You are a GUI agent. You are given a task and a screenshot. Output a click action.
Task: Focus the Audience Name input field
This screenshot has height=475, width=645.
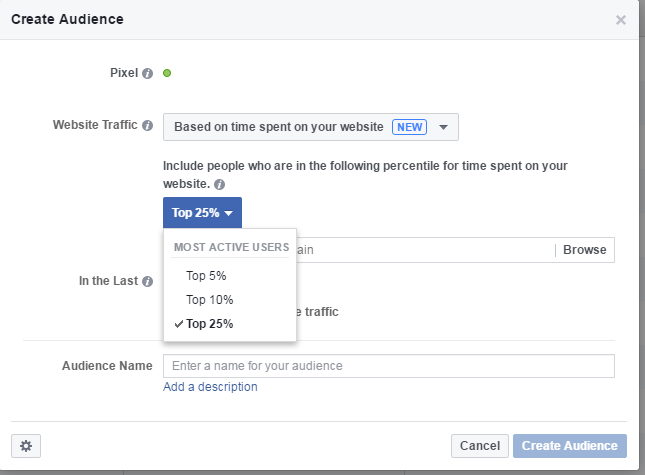(x=389, y=366)
